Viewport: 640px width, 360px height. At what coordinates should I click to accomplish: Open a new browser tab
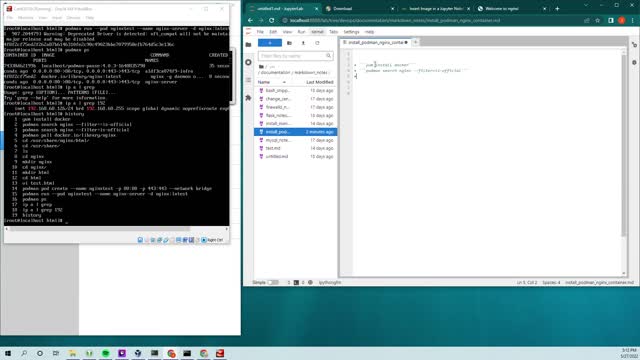(x=557, y=9)
